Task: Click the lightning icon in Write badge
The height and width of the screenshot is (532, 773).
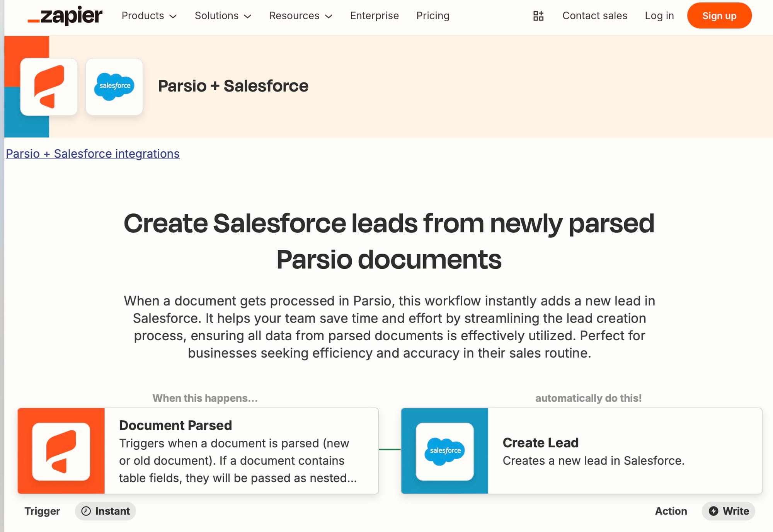Action: (x=713, y=511)
